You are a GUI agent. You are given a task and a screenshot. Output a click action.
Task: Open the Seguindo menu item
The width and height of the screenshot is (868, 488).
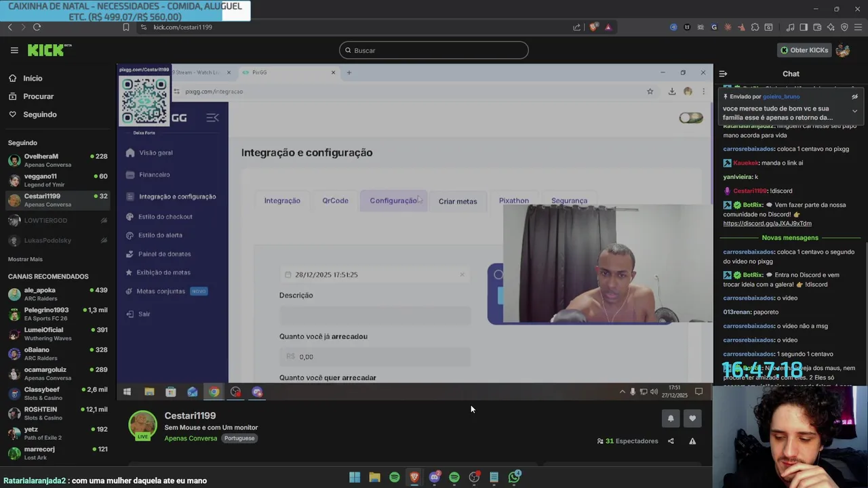tap(40, 115)
